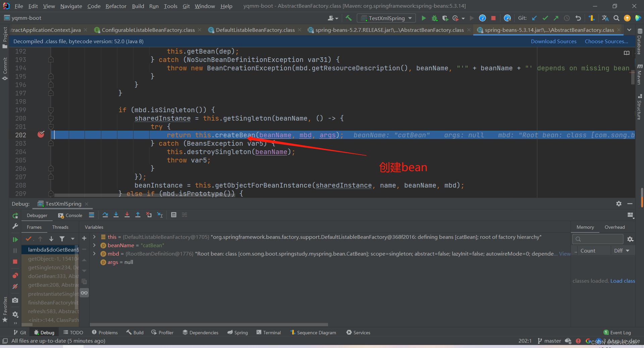Toggle Mute Breakpoints in the debug sidebar
The image size is (644, 348).
pos(15,287)
